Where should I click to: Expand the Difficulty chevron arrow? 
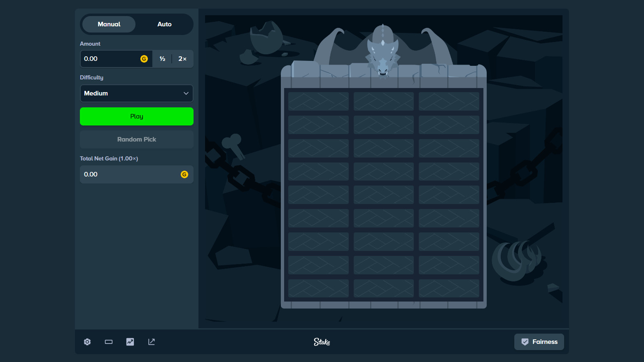(186, 93)
